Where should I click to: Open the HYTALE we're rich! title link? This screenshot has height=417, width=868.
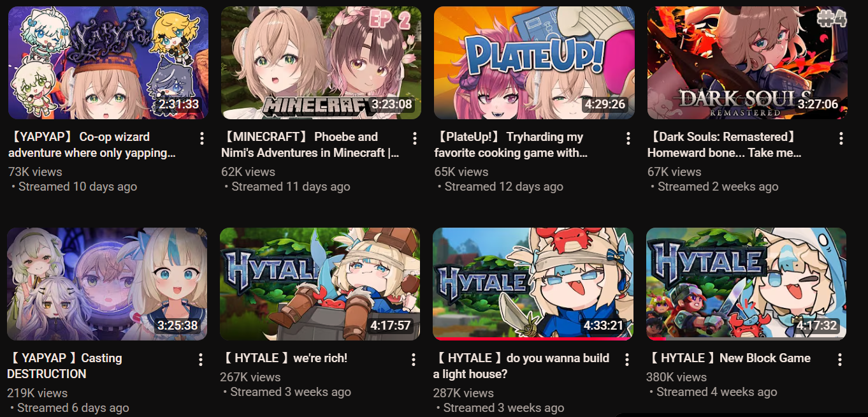(x=284, y=358)
